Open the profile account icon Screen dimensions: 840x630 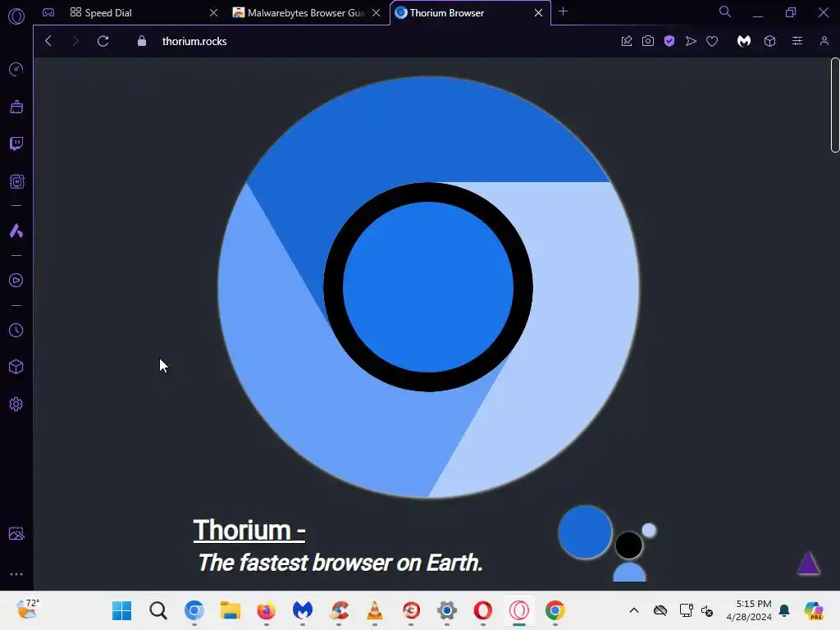(824, 41)
